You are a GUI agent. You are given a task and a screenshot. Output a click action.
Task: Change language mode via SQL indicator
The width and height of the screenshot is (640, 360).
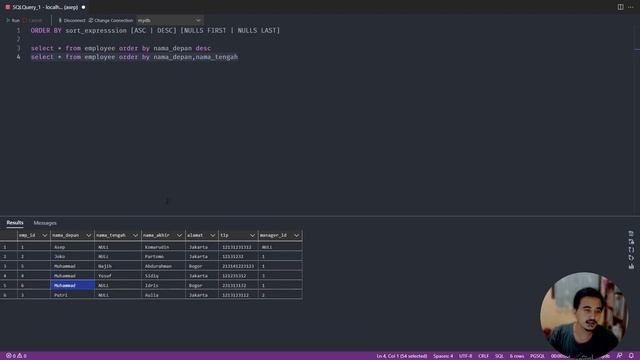pyautogui.click(x=499, y=356)
